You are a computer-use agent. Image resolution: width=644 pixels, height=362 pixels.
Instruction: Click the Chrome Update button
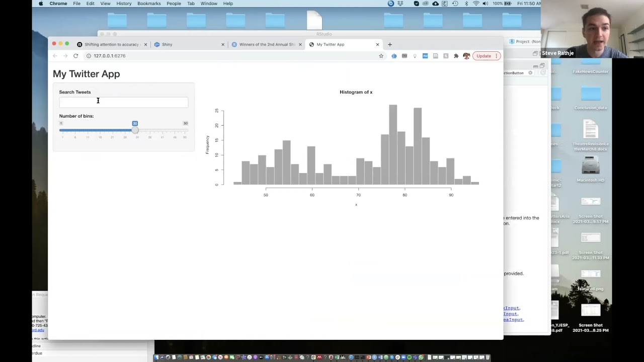486,56
